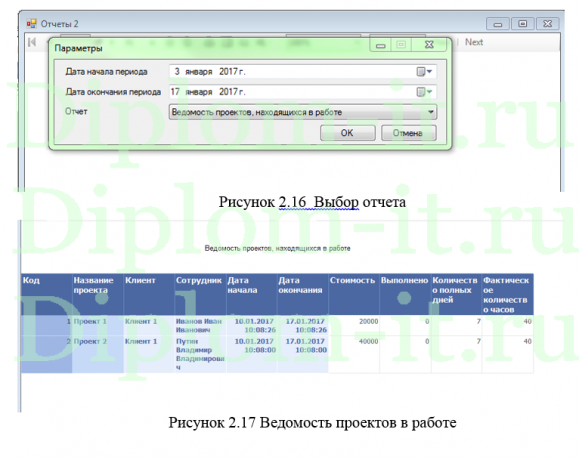Click Иванов Иван Иванович cell

click(x=200, y=325)
